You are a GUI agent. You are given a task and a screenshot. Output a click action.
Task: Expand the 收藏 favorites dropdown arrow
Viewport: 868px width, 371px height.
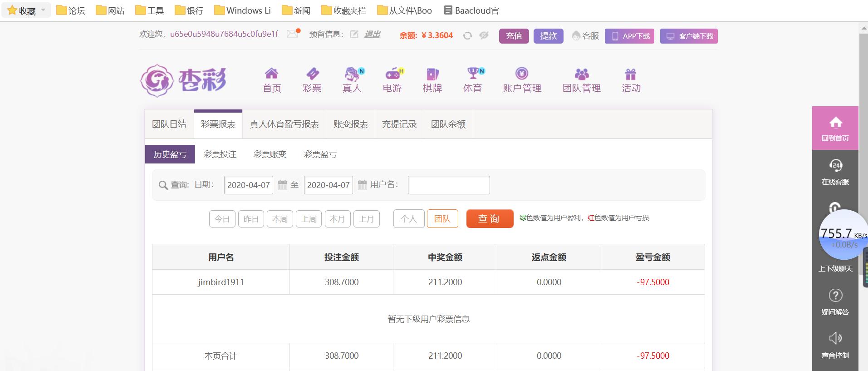pyautogui.click(x=43, y=10)
